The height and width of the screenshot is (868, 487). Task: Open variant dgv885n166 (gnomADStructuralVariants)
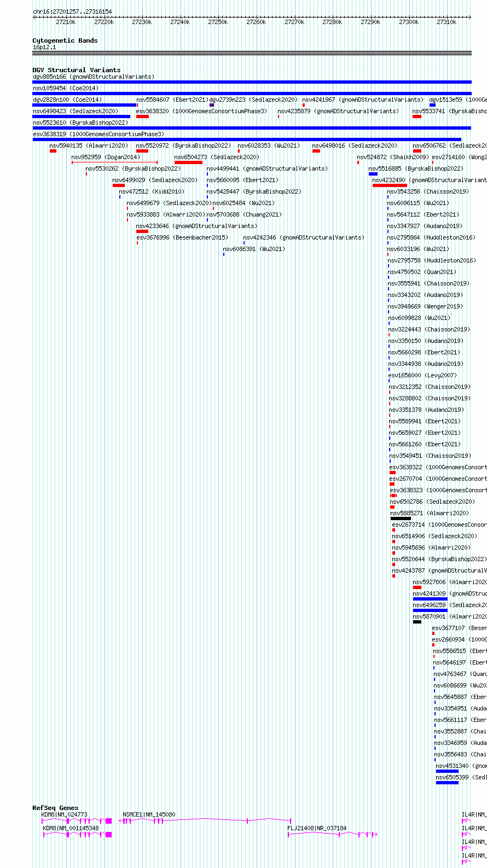tap(94, 77)
